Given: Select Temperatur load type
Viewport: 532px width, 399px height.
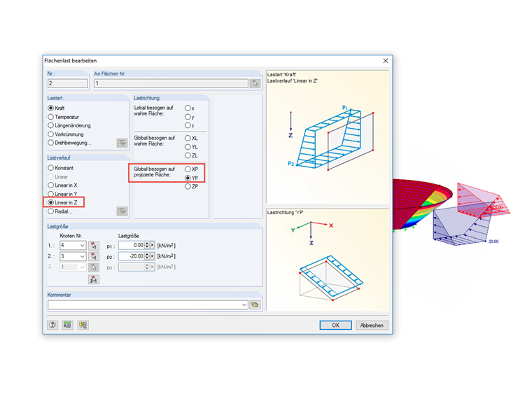Looking at the screenshot, I should coord(51,117).
